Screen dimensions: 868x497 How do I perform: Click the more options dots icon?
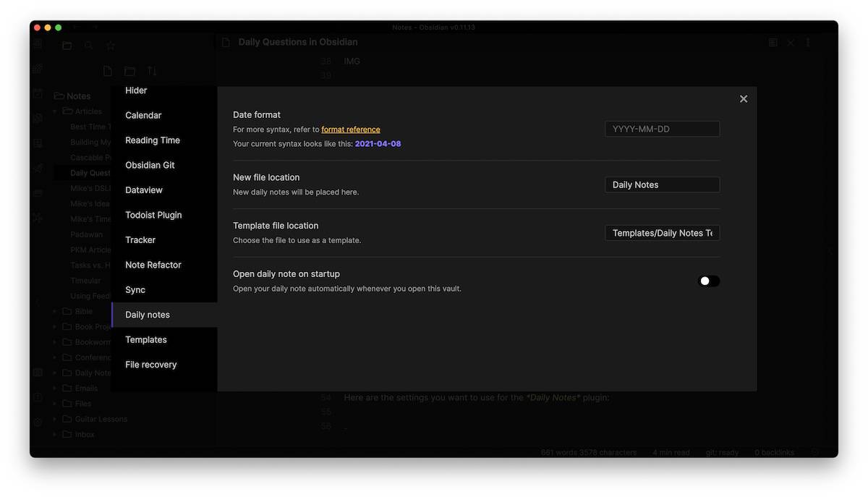point(808,43)
